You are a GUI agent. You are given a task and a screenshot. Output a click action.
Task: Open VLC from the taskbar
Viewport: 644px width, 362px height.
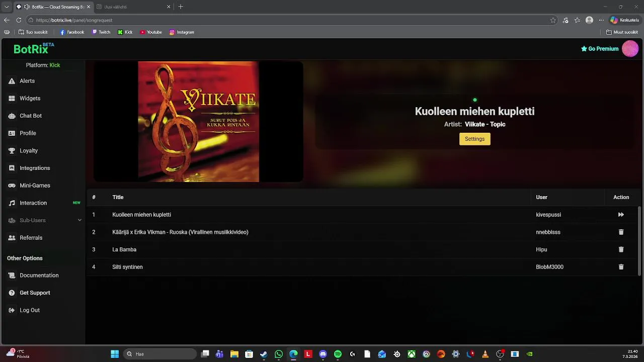[485, 354]
